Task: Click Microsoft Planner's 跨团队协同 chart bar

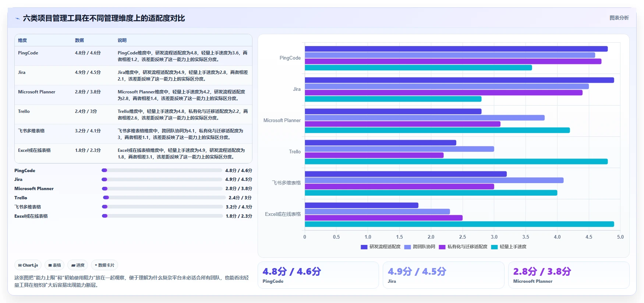Action: (x=425, y=118)
